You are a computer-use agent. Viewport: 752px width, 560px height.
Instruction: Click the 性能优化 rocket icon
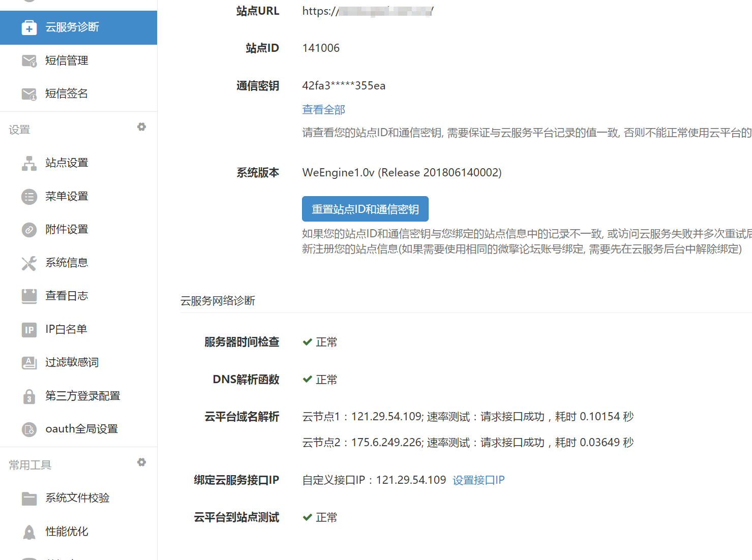[x=29, y=532]
